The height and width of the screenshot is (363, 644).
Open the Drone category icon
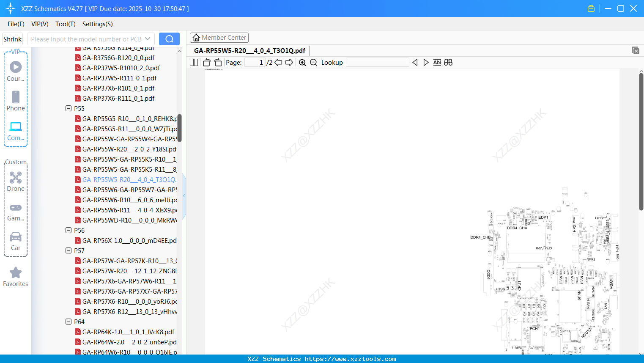coord(16,177)
